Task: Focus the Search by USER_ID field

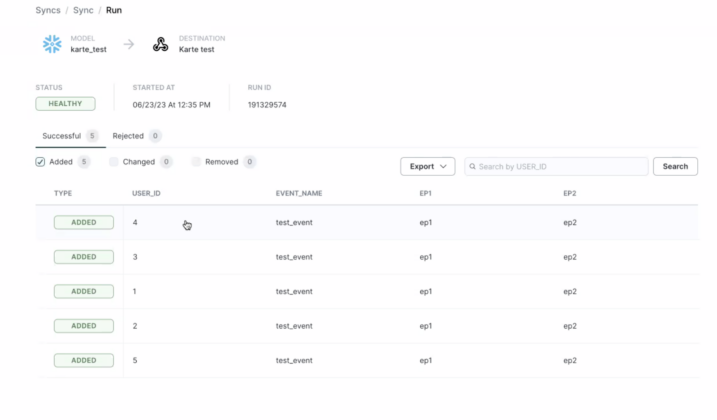Action: [x=560, y=166]
